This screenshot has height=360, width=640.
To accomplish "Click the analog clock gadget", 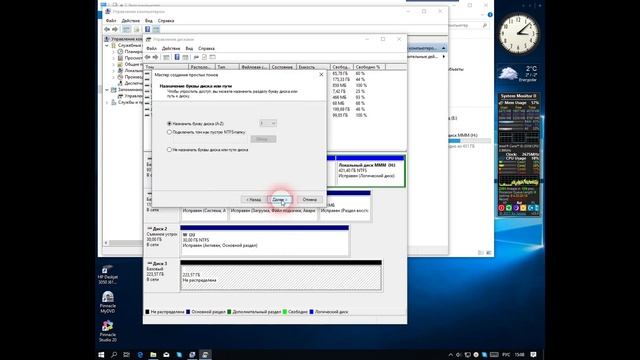I will pos(519,33).
